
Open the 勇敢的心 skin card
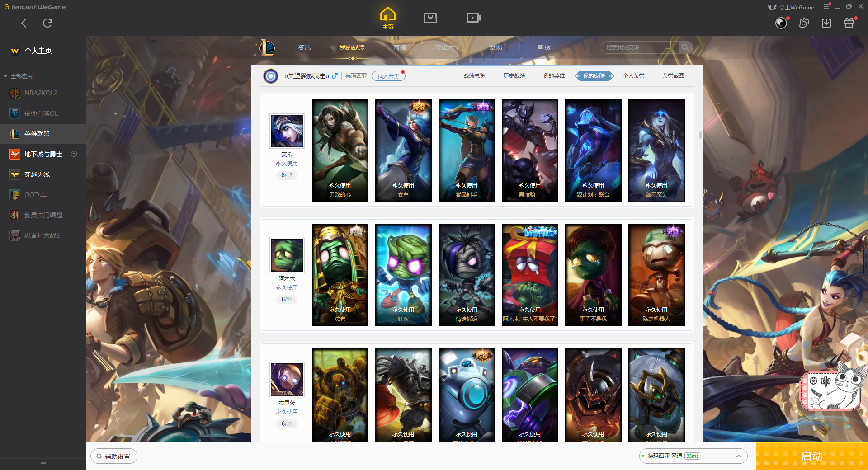point(340,150)
